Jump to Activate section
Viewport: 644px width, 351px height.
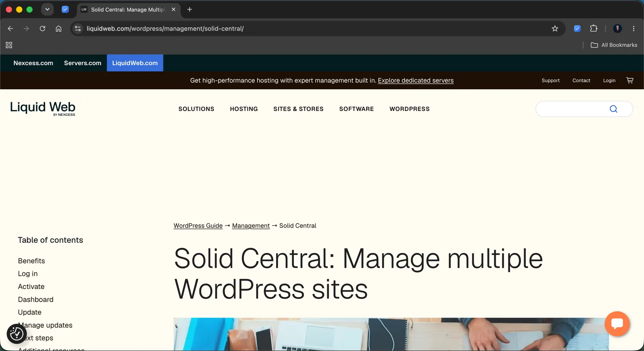coord(31,287)
